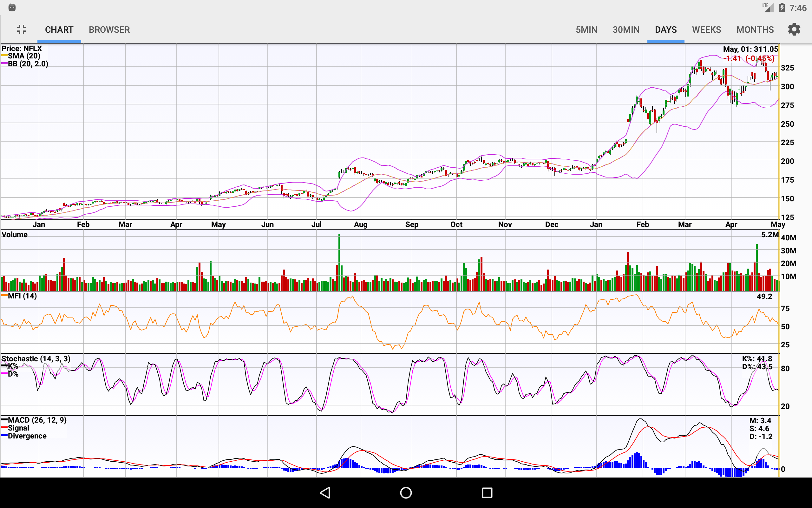Switch to the BROWSER tab
This screenshot has height=508, width=812.
click(109, 30)
